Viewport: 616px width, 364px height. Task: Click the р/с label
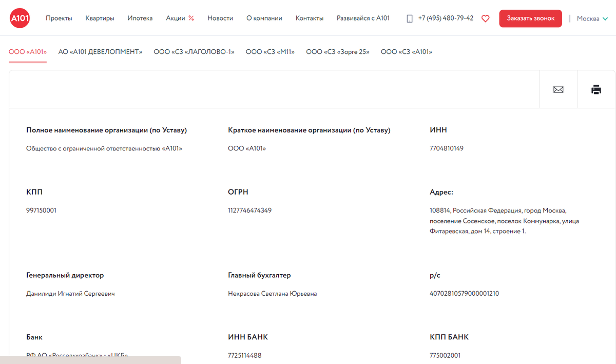435,275
